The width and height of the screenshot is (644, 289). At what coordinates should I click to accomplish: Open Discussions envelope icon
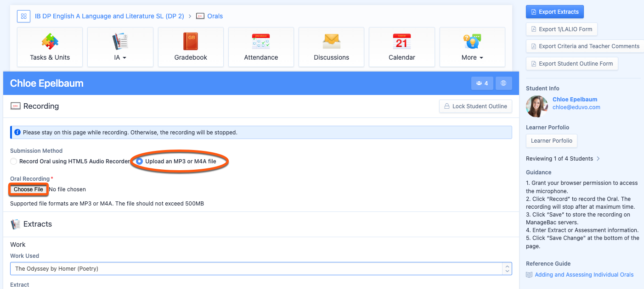(x=331, y=42)
